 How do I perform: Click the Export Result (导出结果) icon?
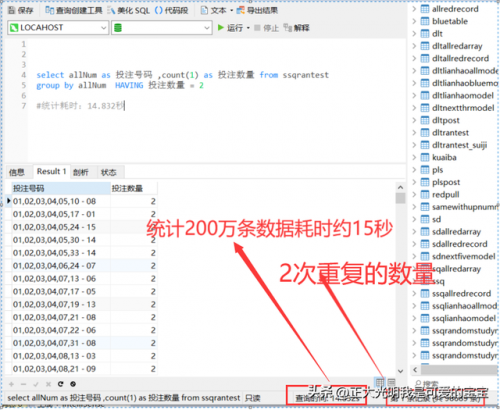point(257,11)
